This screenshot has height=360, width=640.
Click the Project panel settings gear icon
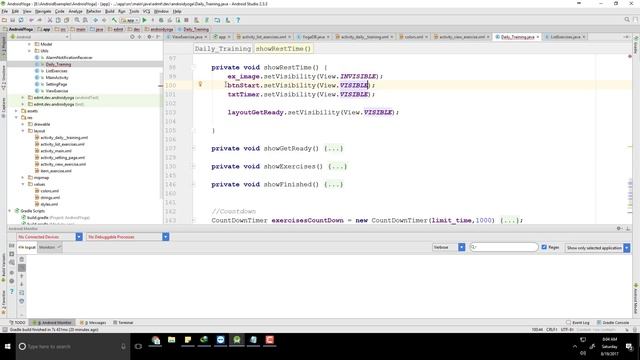click(149, 37)
